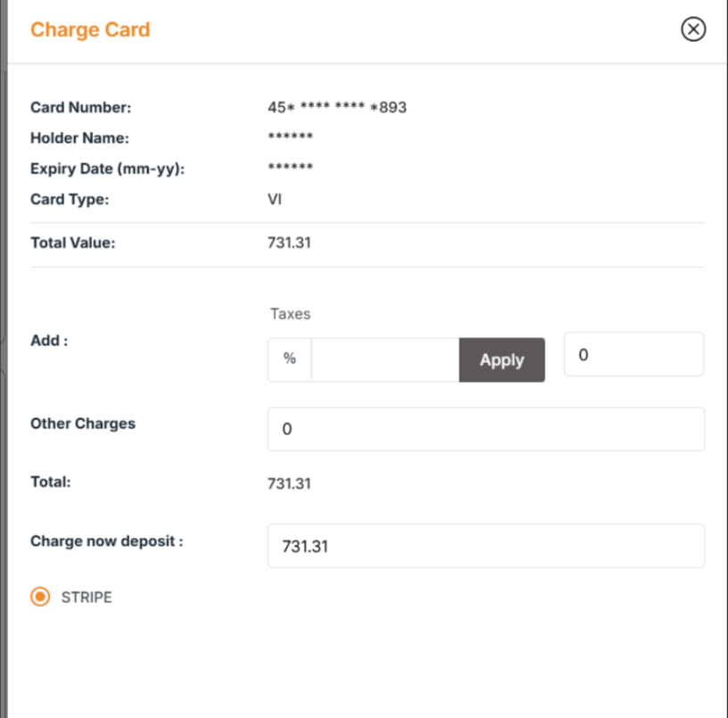This screenshot has height=718, width=728.
Task: Click the tax amount field showing 0
Action: [633, 354]
